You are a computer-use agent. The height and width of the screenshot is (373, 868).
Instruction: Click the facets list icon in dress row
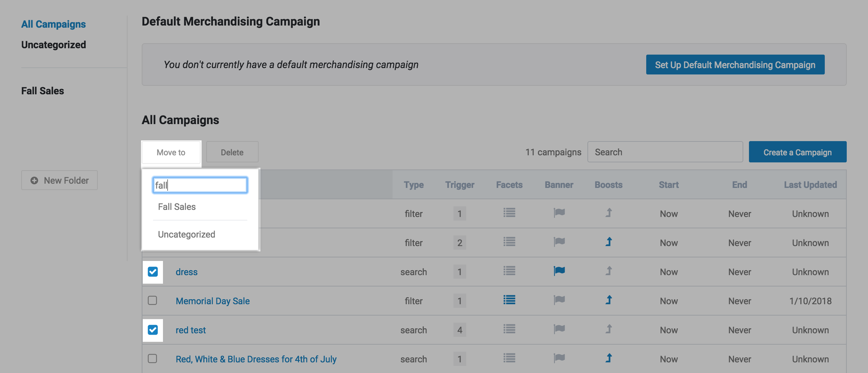(x=509, y=271)
